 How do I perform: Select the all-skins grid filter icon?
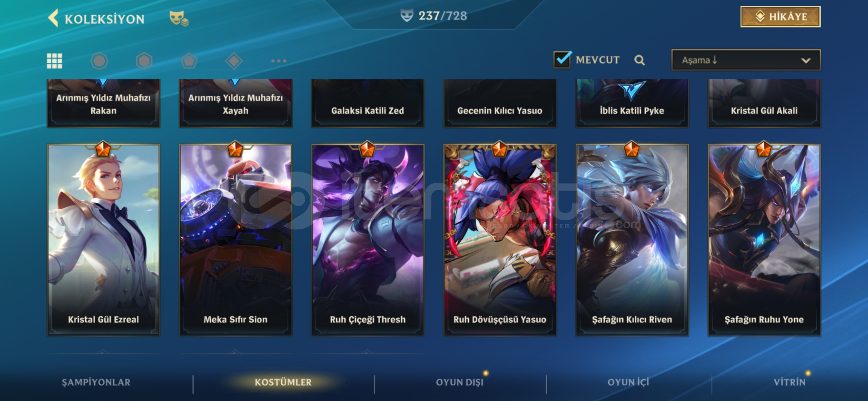pos(55,61)
